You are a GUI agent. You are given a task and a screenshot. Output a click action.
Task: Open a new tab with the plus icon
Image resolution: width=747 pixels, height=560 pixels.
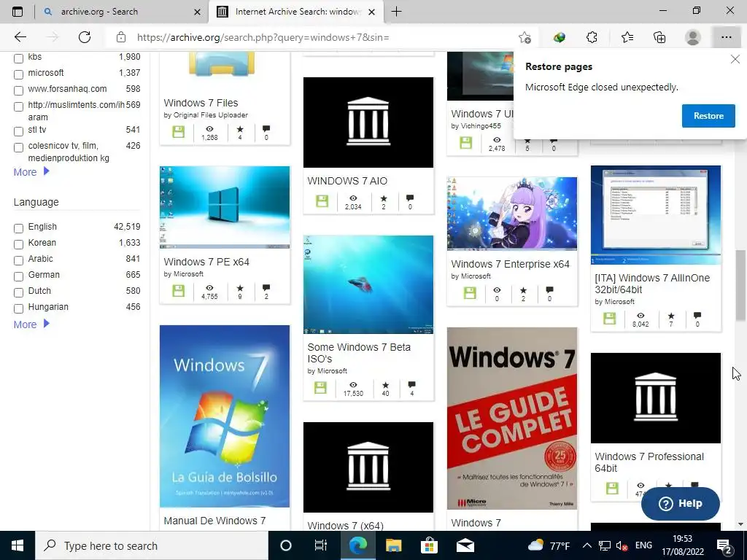[x=396, y=12]
